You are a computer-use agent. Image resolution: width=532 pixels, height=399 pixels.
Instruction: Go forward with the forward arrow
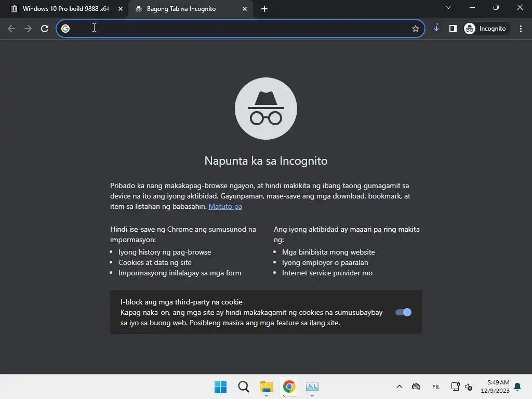[28, 29]
